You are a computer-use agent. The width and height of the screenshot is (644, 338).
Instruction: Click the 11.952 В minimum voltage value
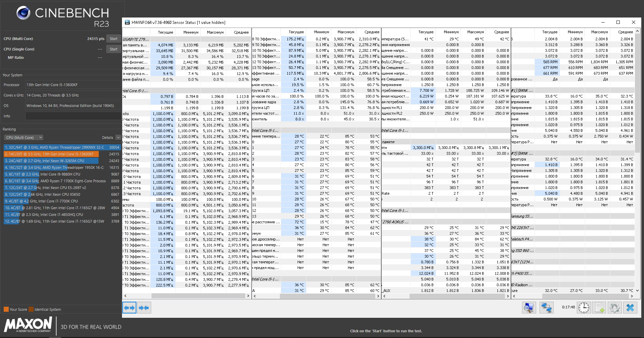pyautogui.click(x=452, y=273)
